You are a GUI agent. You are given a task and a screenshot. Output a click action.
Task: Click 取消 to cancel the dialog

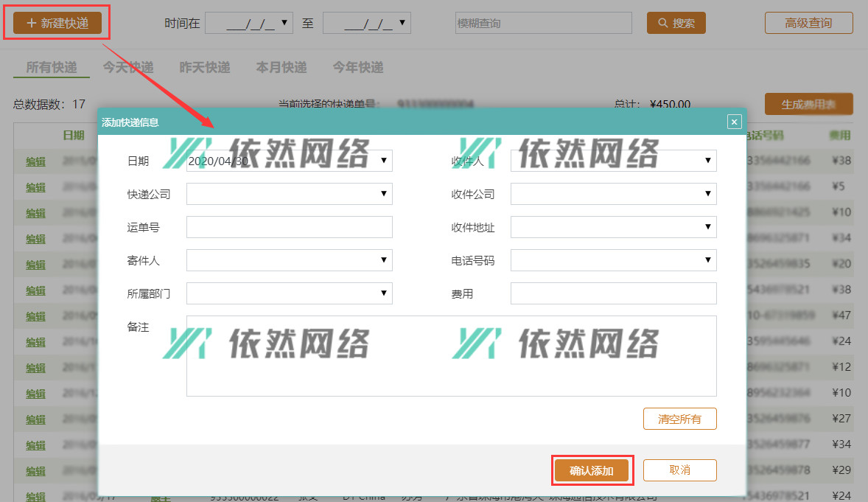click(679, 470)
